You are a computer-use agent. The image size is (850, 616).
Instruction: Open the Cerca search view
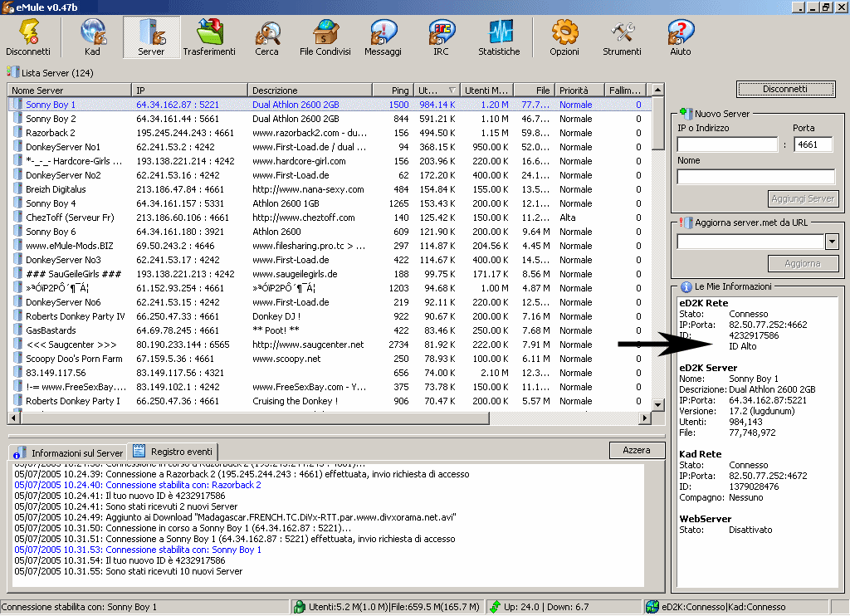(266, 38)
